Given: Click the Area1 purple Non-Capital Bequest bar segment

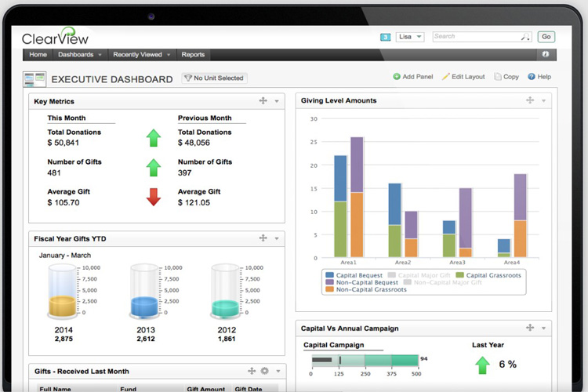Looking at the screenshot, I should [357, 165].
